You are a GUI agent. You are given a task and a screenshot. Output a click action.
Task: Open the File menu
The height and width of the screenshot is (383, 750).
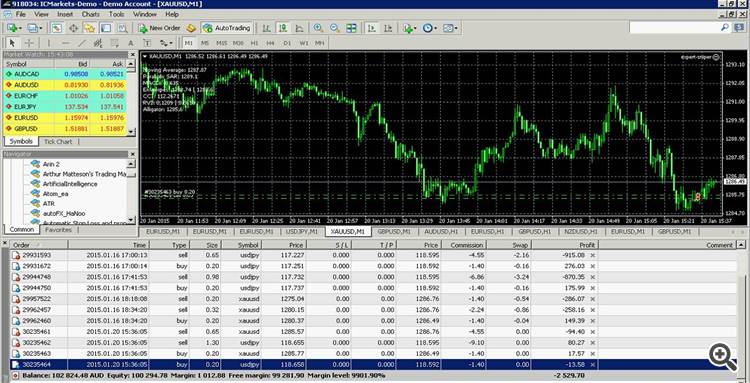[x=21, y=15]
